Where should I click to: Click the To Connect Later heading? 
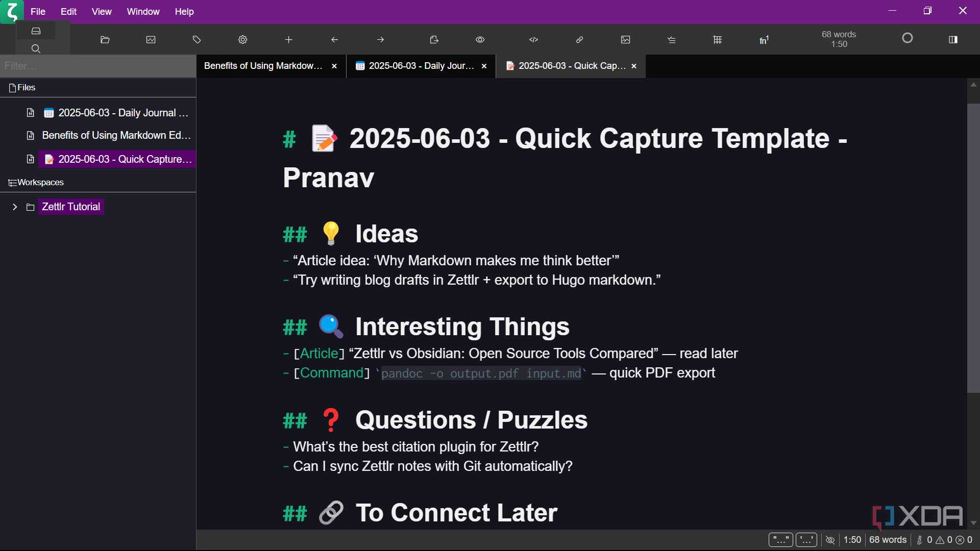456,513
